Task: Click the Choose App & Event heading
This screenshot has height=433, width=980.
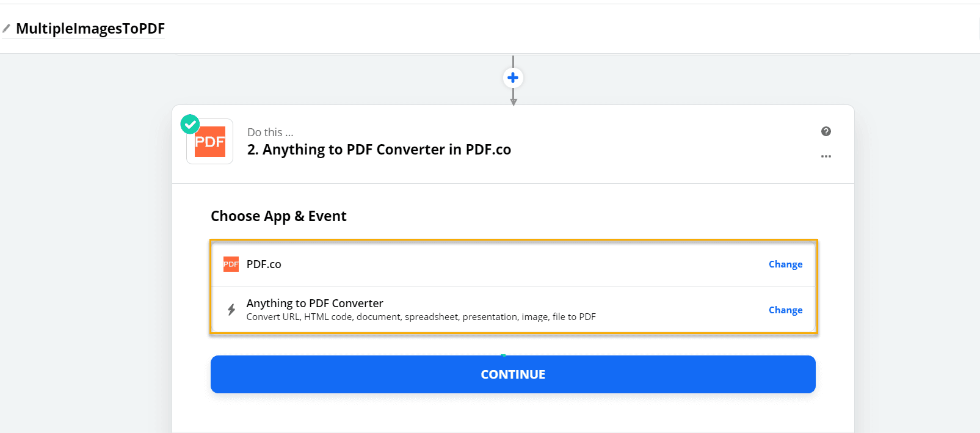Action: pos(278,216)
